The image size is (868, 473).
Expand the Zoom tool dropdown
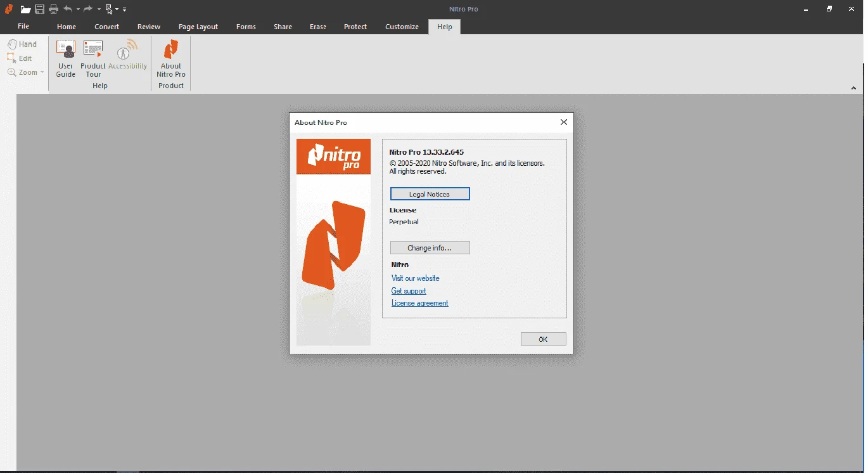tap(42, 72)
